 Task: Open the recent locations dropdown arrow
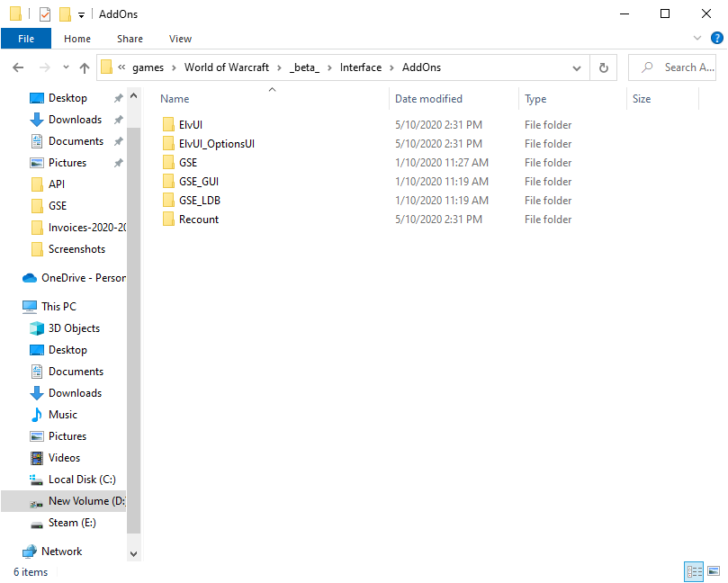[66, 67]
